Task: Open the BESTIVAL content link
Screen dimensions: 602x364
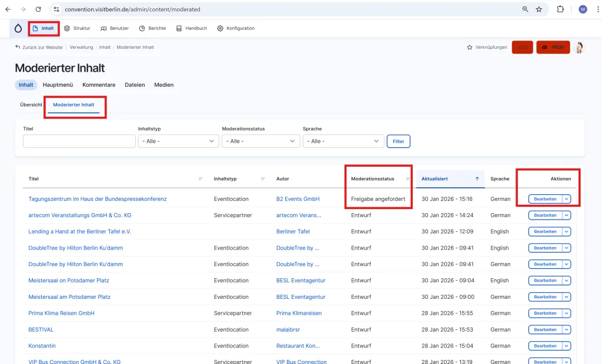Action: coord(41,330)
